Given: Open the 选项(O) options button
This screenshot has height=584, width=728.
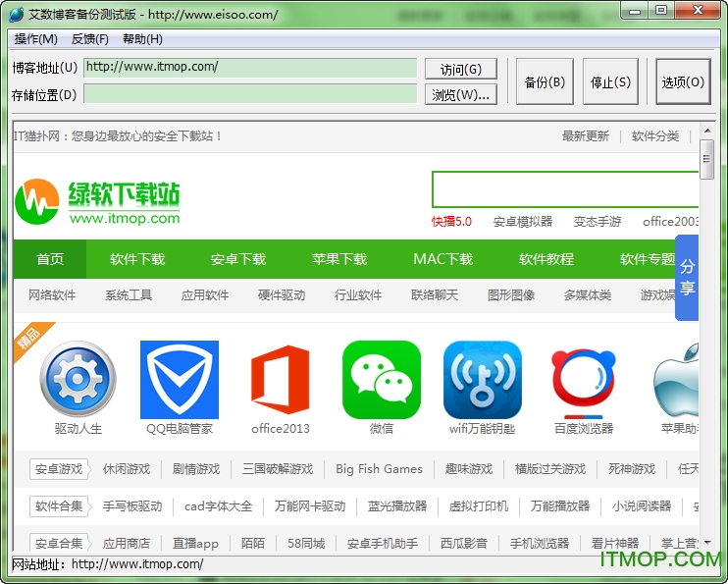Looking at the screenshot, I should pos(683,81).
